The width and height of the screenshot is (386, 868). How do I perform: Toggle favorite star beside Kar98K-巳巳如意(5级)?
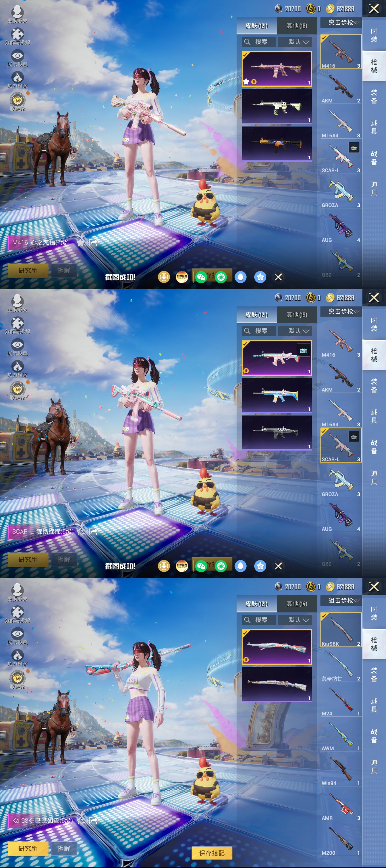click(81, 821)
